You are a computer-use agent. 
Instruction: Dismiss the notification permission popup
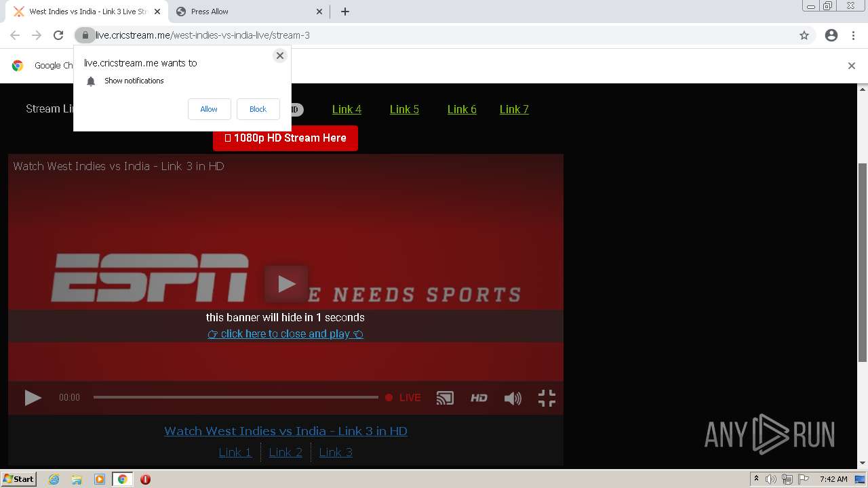tap(279, 56)
